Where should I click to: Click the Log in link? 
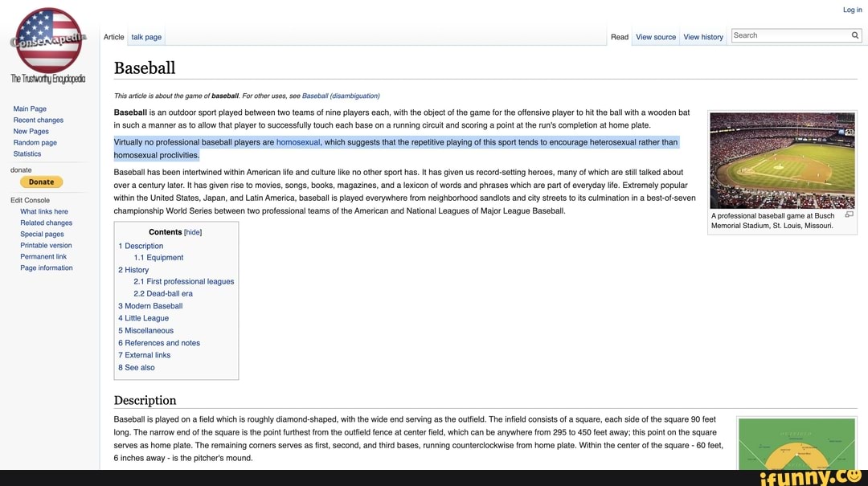852,10
